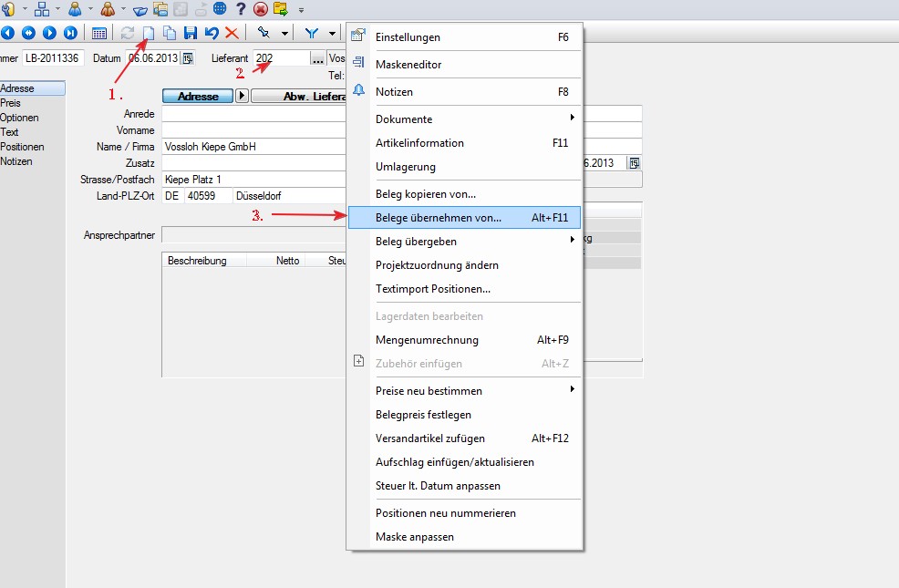Viewport: 899px width, 588px height.
Task: Expand the Dokumente submenu
Action: pos(572,119)
